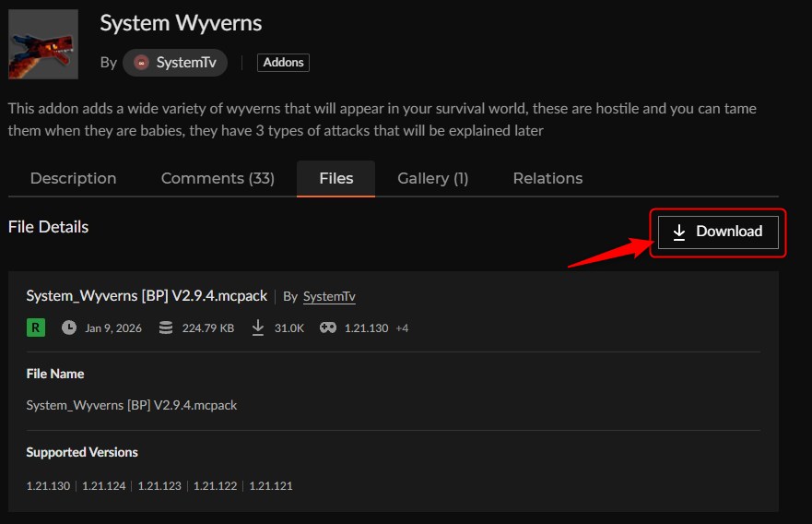Screen dimensions: 812x524
Task: Select supported version 1.21.130 in the list
Action: pyautogui.click(x=48, y=485)
